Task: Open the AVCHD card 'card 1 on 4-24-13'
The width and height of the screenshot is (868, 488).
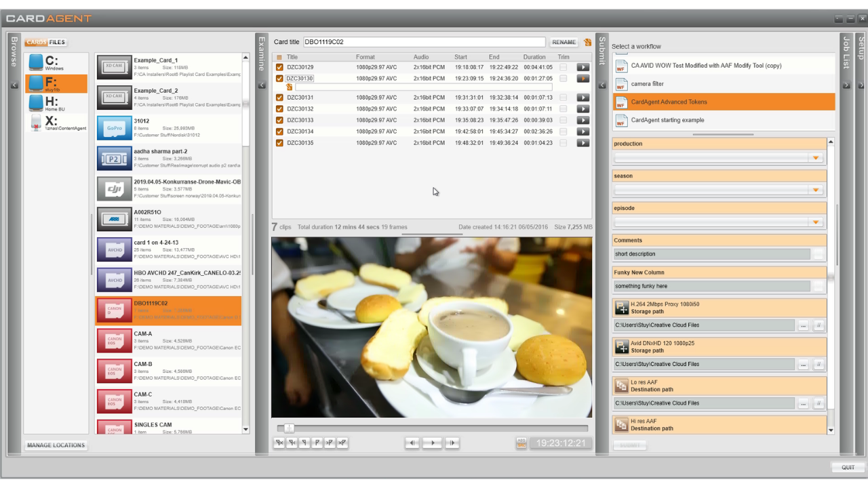Action: (x=169, y=249)
